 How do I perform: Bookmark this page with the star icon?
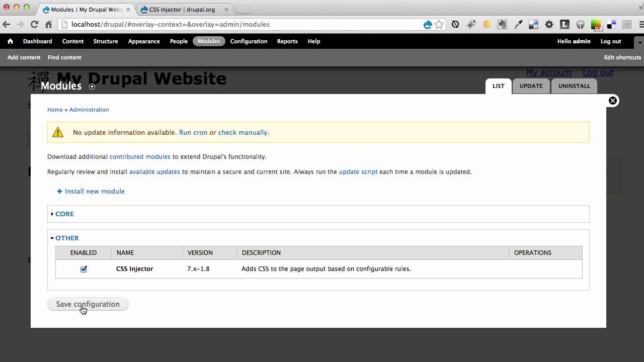pyautogui.click(x=439, y=24)
